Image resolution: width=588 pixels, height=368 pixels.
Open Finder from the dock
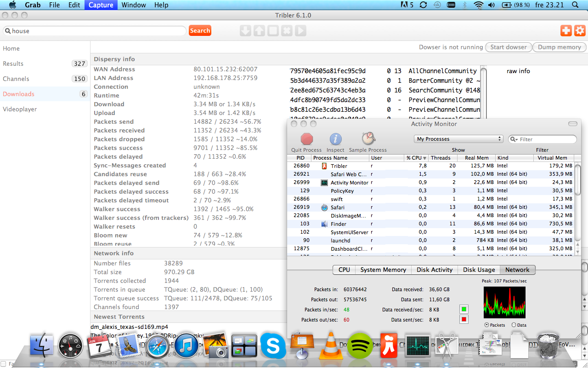(42, 345)
